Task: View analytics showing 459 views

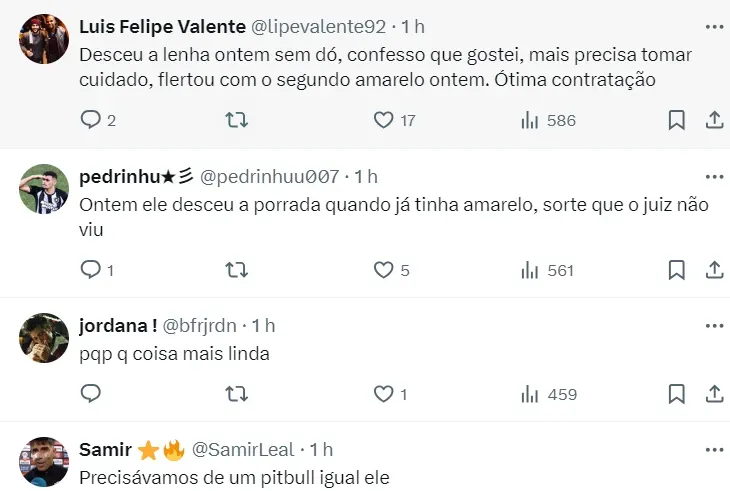Action: [548, 394]
